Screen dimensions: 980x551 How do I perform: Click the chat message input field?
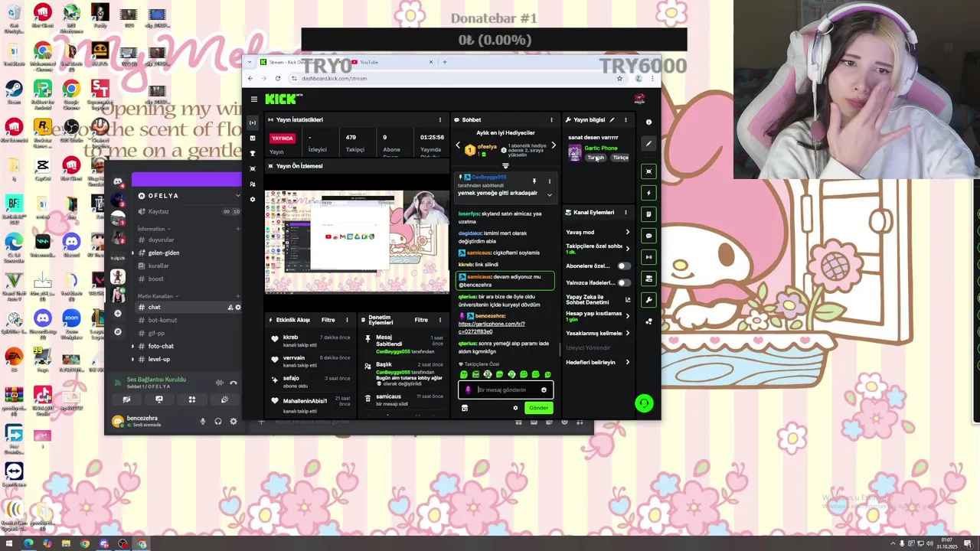(504, 390)
